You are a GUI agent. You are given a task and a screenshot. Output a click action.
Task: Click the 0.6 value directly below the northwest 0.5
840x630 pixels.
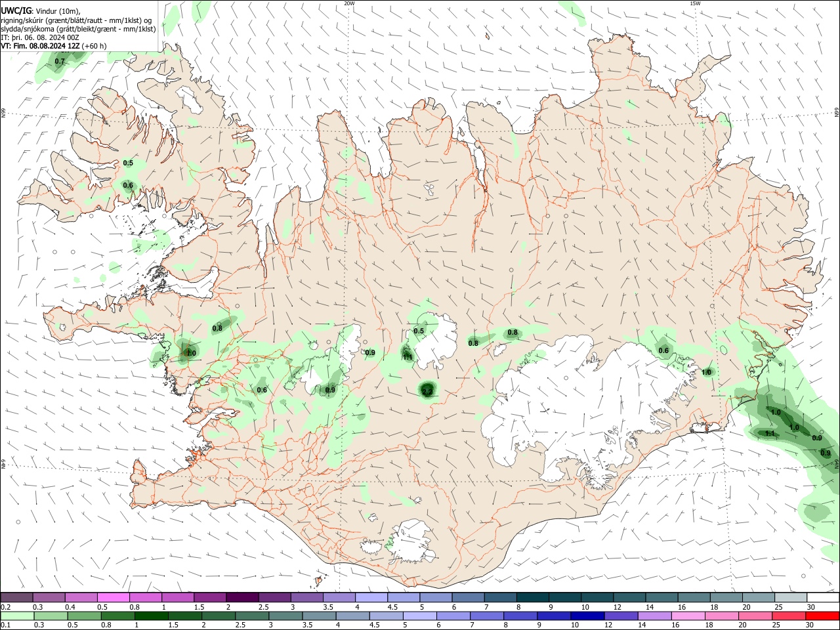click(128, 185)
